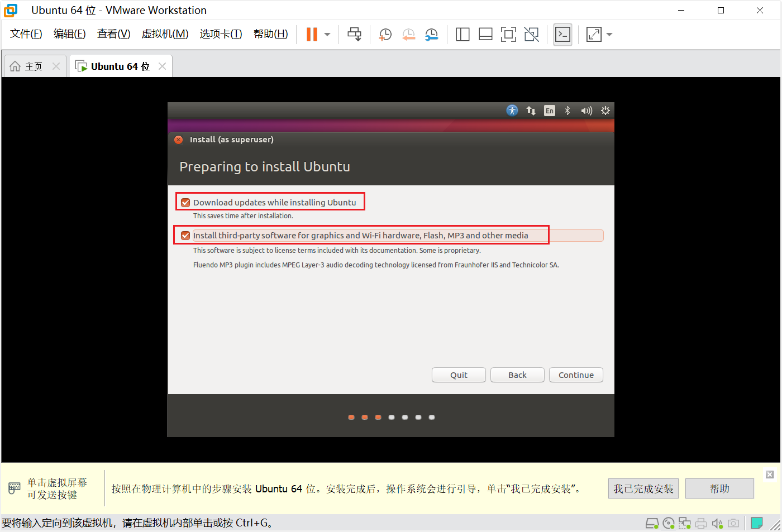Screen dimensions: 782x532
Task: Pause the virtual machine with the orange pause icon
Action: (x=312, y=35)
